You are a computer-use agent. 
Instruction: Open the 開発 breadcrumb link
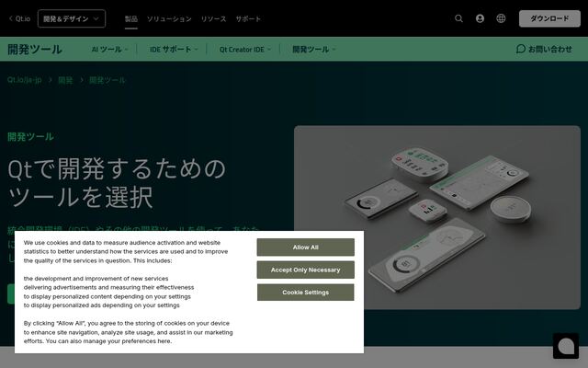pos(65,80)
